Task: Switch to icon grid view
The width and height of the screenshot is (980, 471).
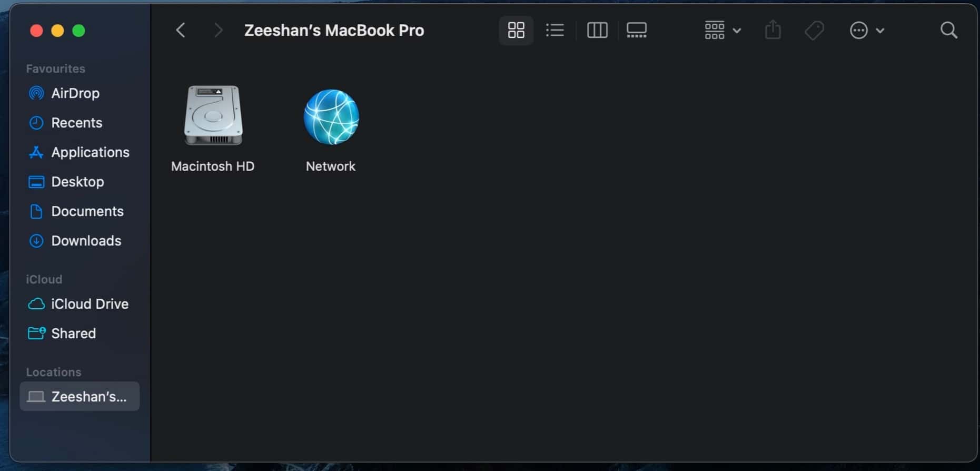Action: click(516, 30)
